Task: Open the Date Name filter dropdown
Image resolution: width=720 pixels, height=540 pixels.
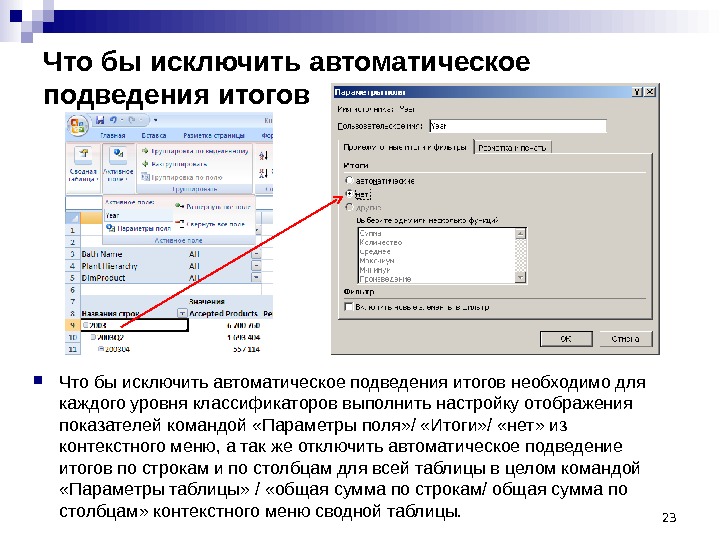Action: pos(256,254)
